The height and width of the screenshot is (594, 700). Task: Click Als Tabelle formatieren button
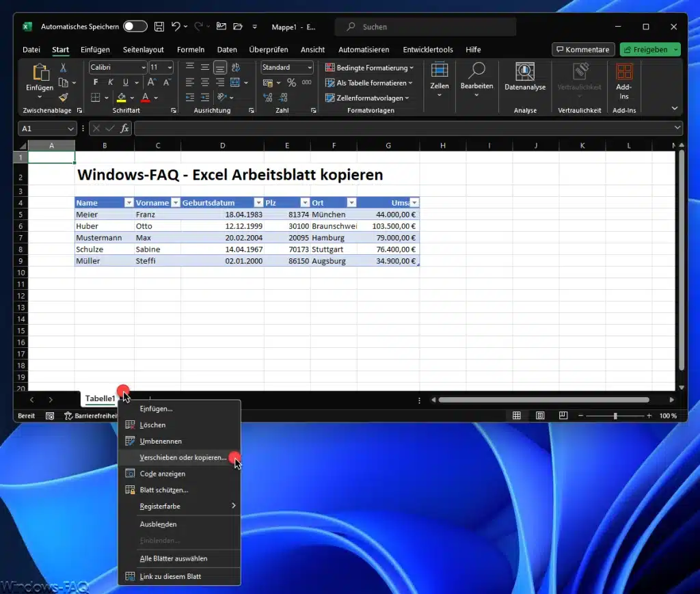point(368,83)
